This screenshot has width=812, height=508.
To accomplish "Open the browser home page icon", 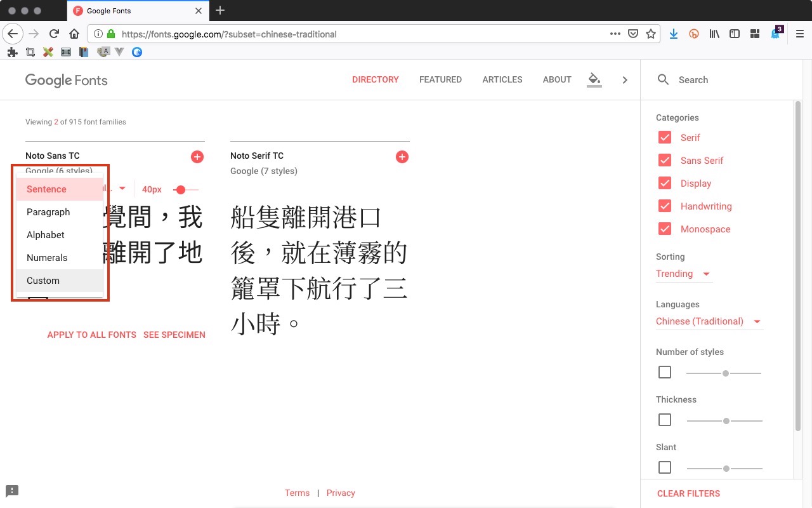I will coord(74,34).
